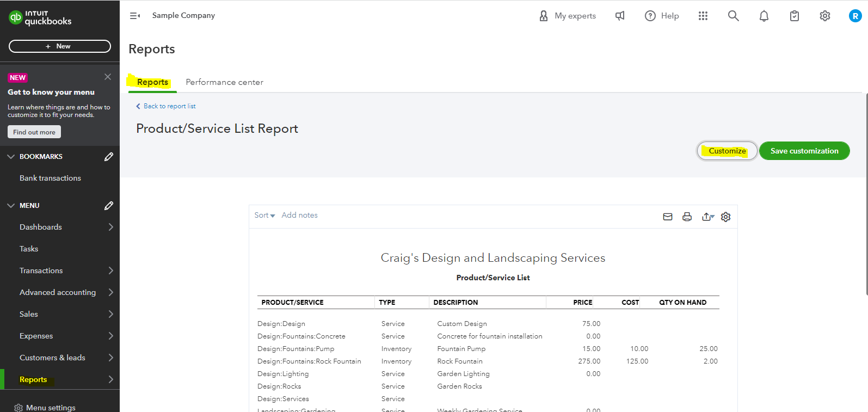The height and width of the screenshot is (412, 868).
Task: Email the report using the envelope icon
Action: [x=668, y=217]
